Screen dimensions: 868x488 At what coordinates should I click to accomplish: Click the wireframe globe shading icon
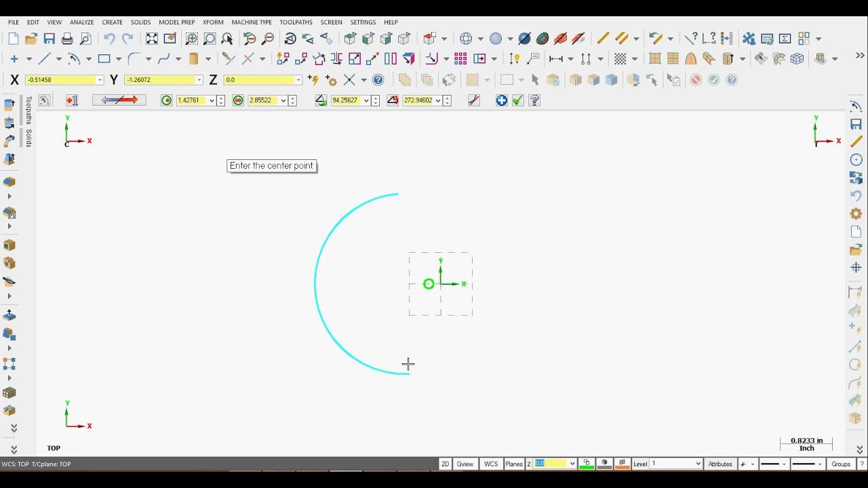466,39
